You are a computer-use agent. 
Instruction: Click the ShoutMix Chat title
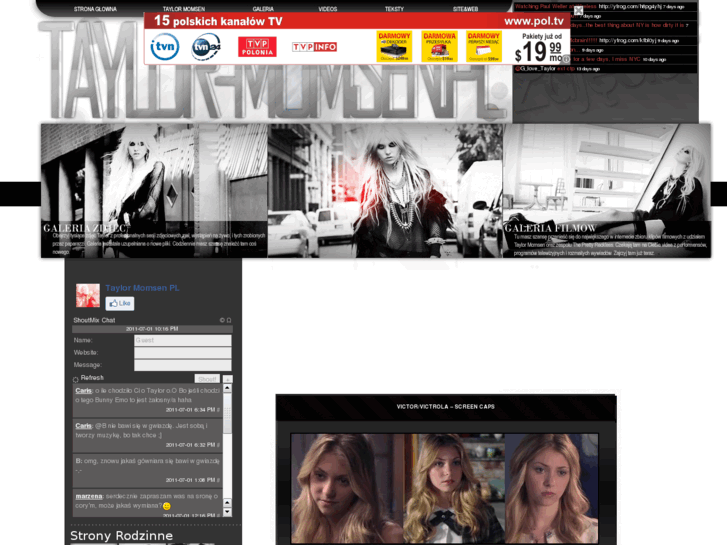[94, 320]
